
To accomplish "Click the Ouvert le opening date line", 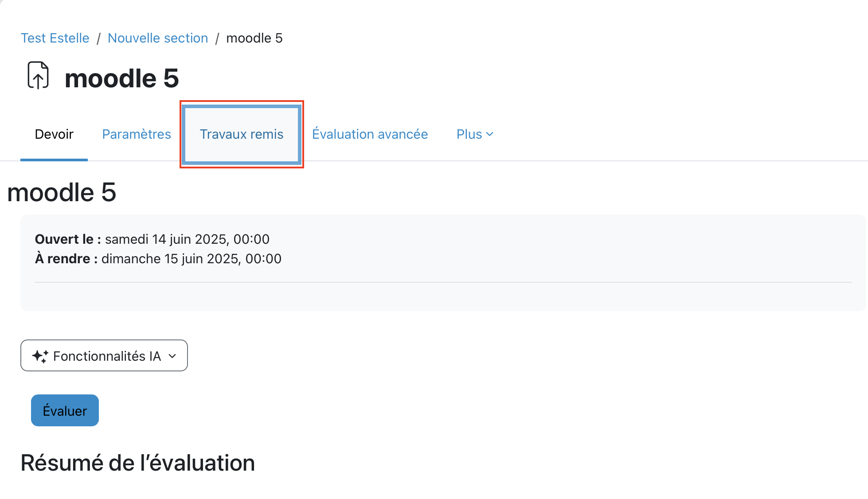I will pyautogui.click(x=152, y=239).
